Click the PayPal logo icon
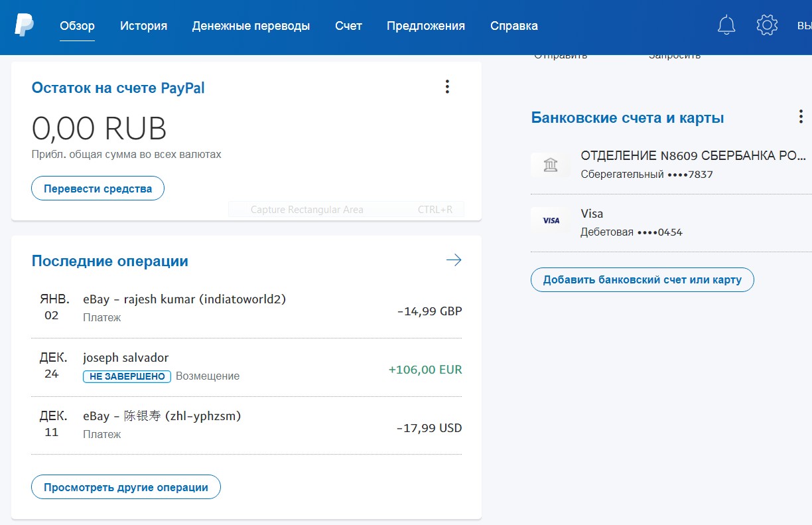812x525 pixels. click(x=24, y=25)
